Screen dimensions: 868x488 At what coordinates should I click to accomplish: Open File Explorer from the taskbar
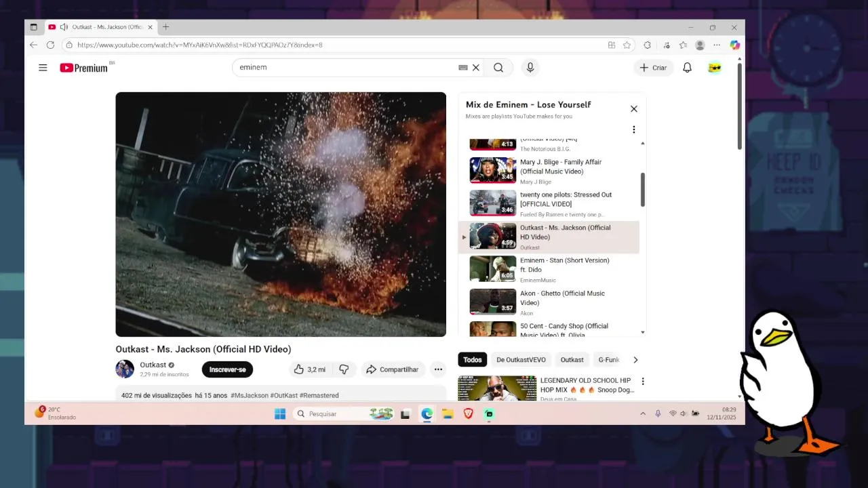coord(448,414)
